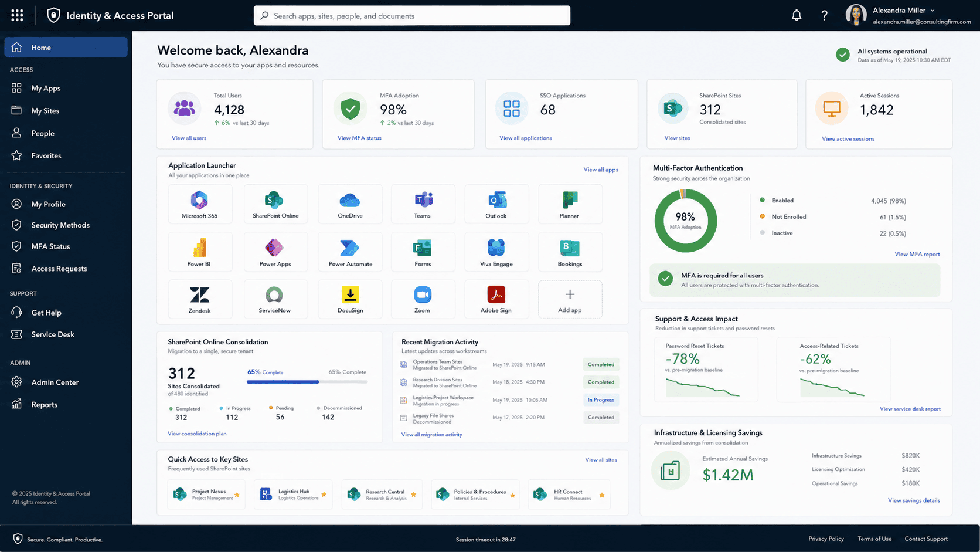This screenshot has height=552, width=980.
Task: Open the View MFA report link
Action: coord(917,254)
